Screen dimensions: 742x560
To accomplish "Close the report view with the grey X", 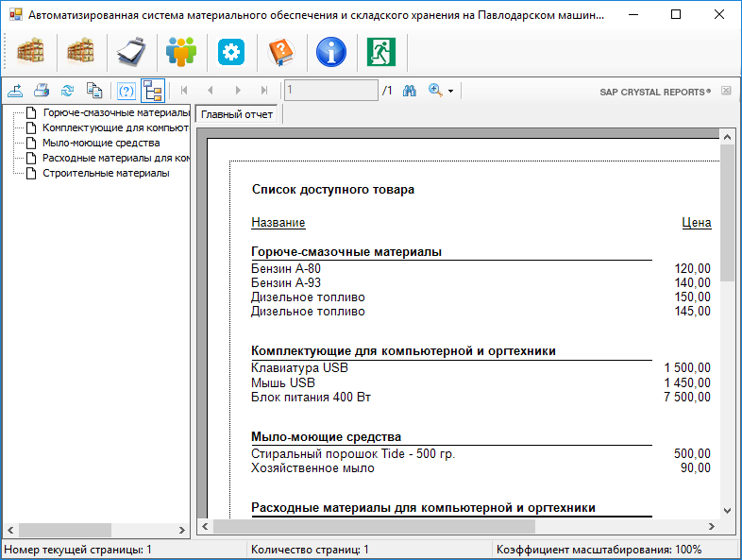I will coord(726,91).
